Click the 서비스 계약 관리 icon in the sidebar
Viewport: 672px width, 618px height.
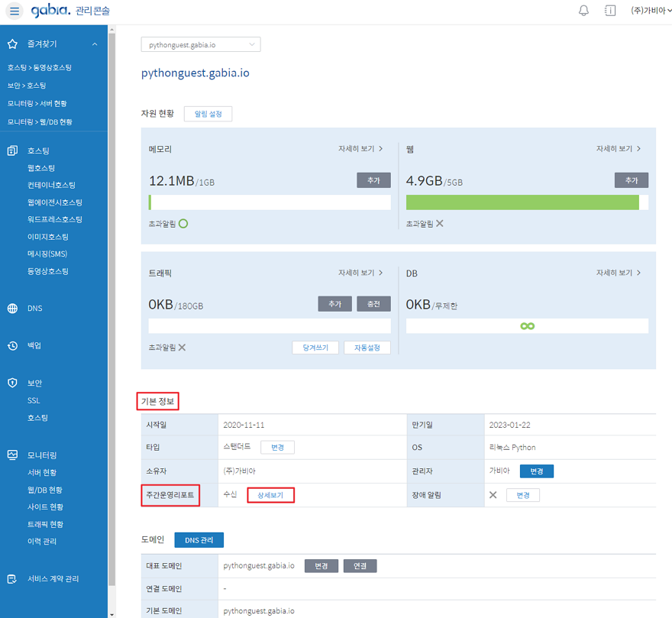[x=12, y=579]
